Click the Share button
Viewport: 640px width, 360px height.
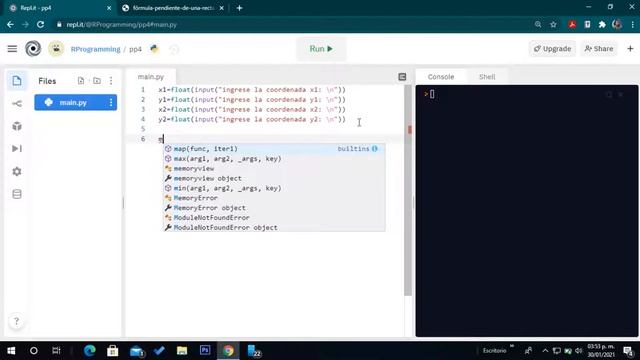pyautogui.click(x=599, y=49)
